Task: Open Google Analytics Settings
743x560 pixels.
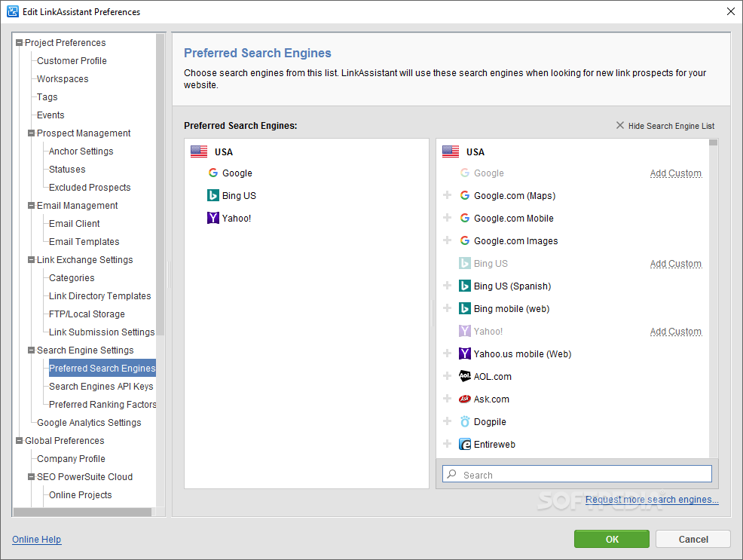Action: [x=89, y=423]
